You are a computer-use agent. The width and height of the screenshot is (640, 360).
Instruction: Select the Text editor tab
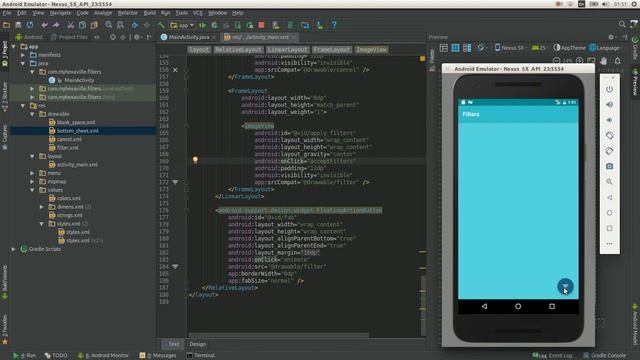point(173,344)
